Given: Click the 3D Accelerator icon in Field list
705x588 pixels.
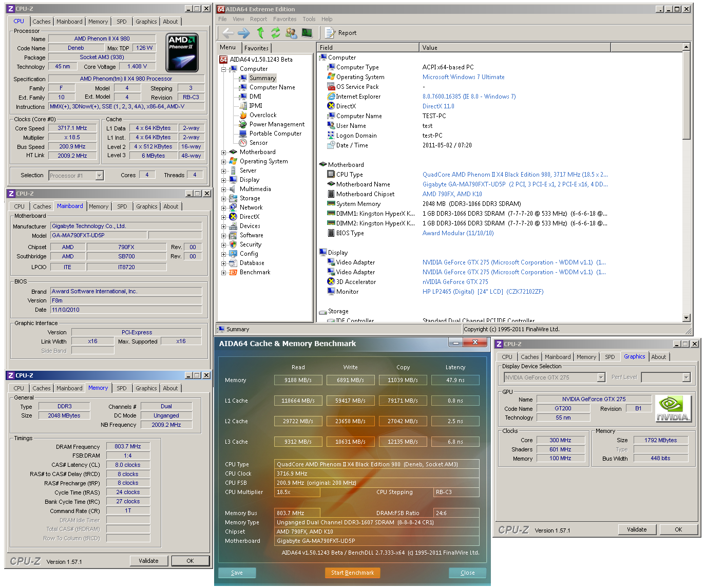Looking at the screenshot, I should [x=331, y=282].
